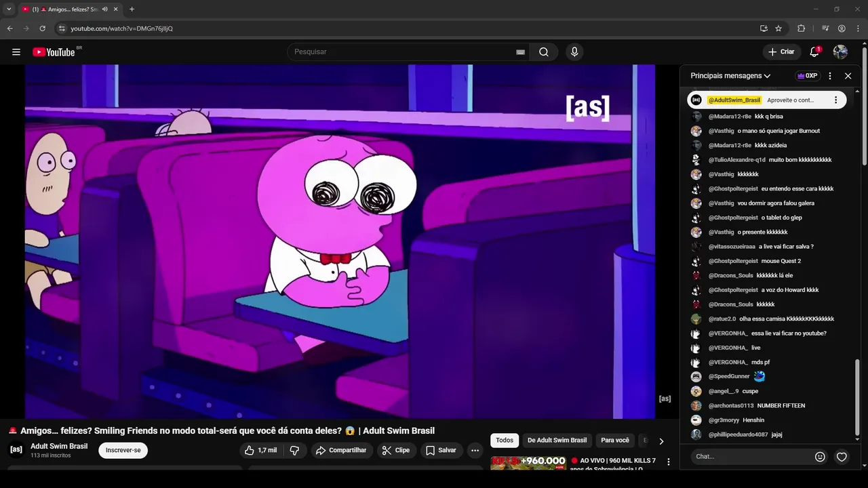868x488 pixels.
Task: Open a new browser tab
Action: point(132,9)
